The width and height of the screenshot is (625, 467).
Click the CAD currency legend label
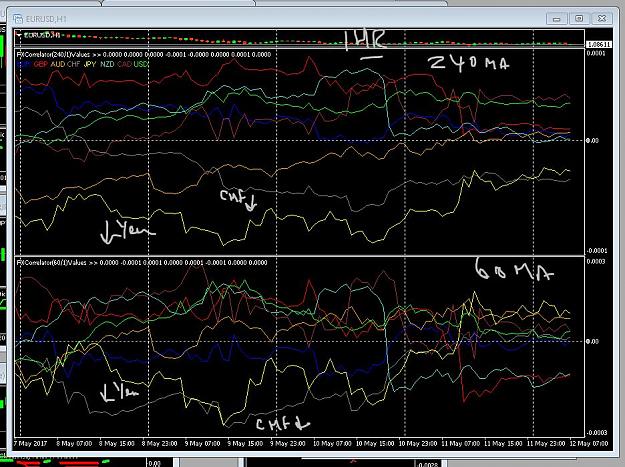[x=124, y=64]
